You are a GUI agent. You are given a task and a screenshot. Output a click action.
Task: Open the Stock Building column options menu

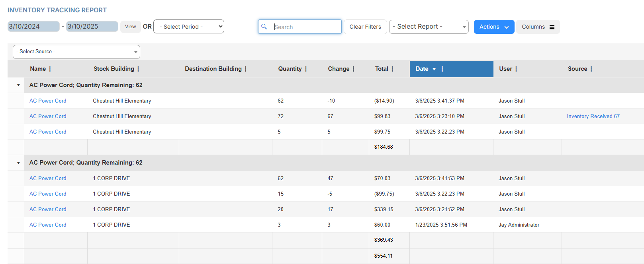(138, 69)
